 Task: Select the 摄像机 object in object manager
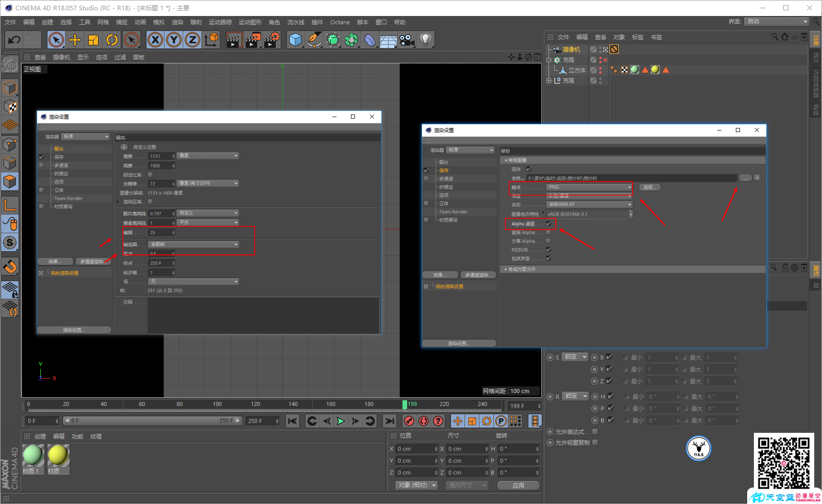(572, 50)
